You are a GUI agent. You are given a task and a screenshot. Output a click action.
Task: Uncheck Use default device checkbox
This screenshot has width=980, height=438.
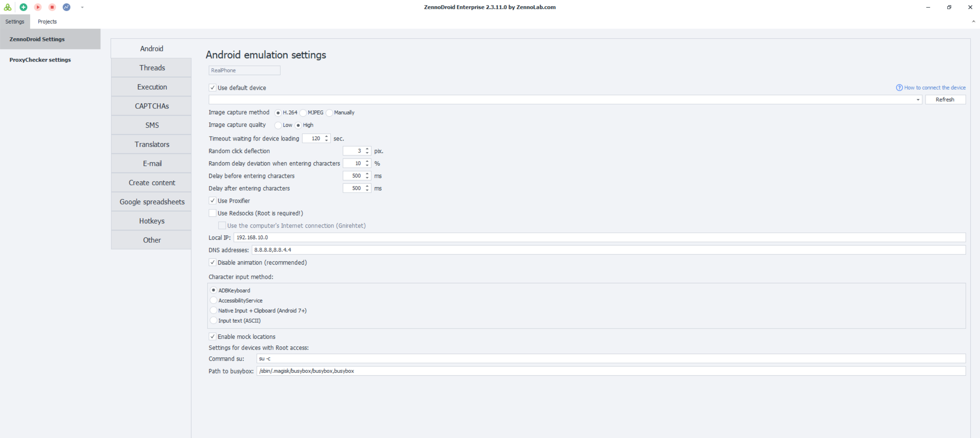(x=213, y=88)
